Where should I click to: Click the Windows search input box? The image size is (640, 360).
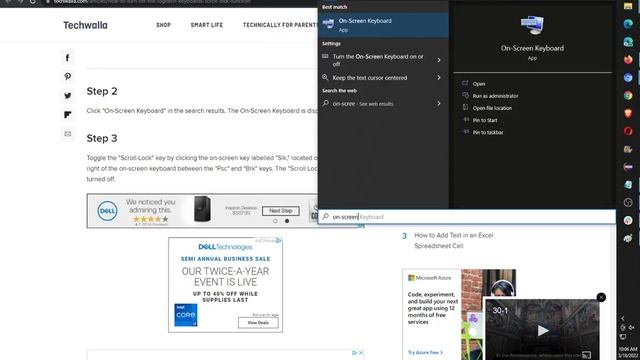(x=467, y=217)
